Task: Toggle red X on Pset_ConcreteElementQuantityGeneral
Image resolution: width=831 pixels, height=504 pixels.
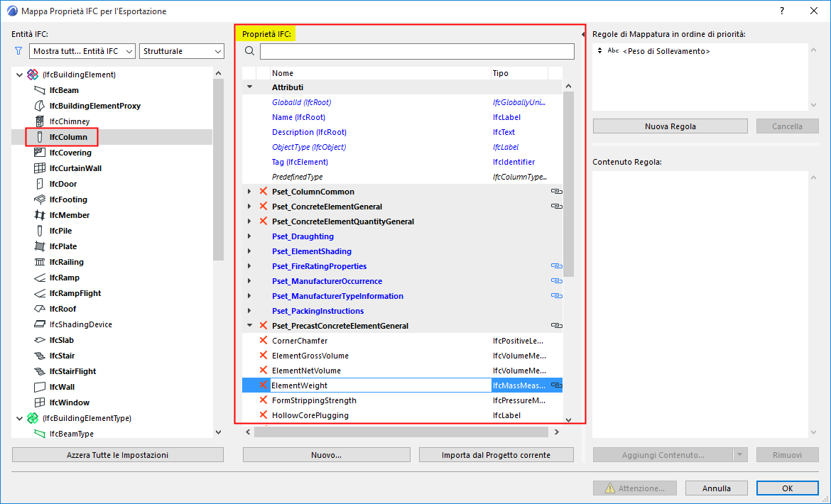Action: [264, 221]
